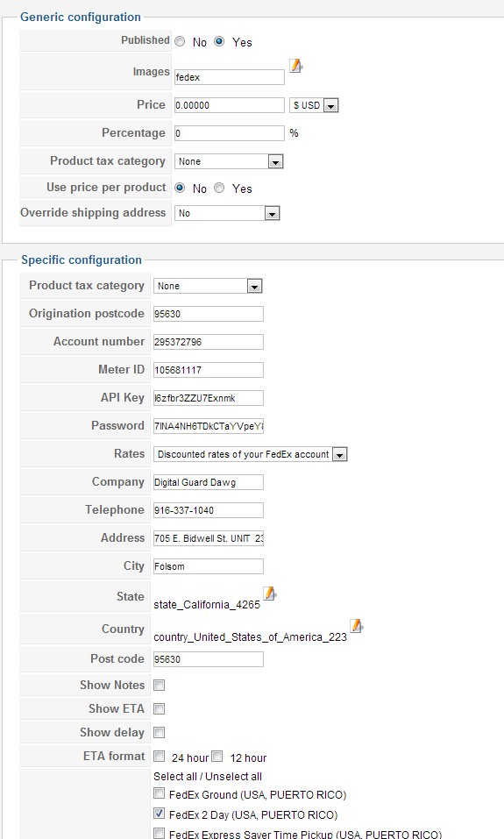This screenshot has width=504, height=839.
Task: Open the $ USD currency dropdown
Action: tap(314, 105)
